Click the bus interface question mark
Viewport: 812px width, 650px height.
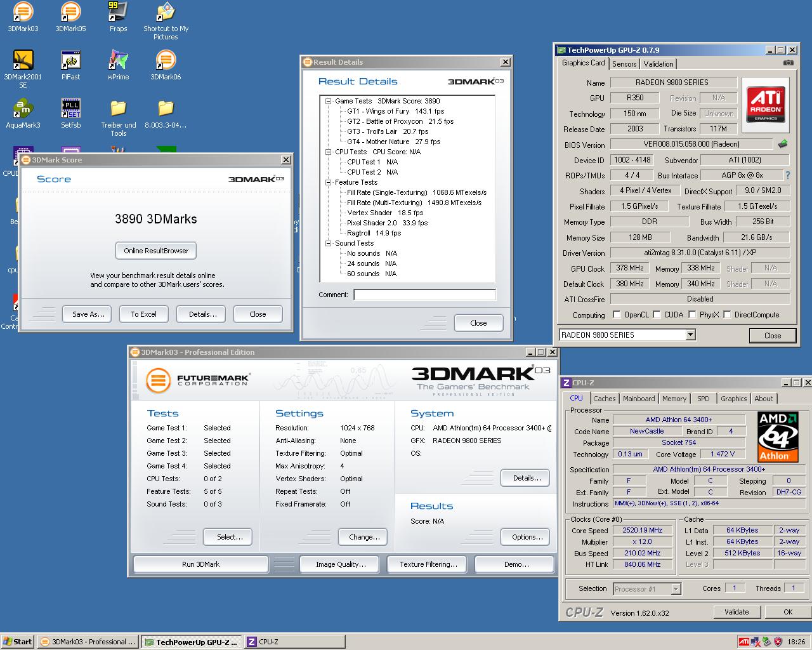(788, 175)
